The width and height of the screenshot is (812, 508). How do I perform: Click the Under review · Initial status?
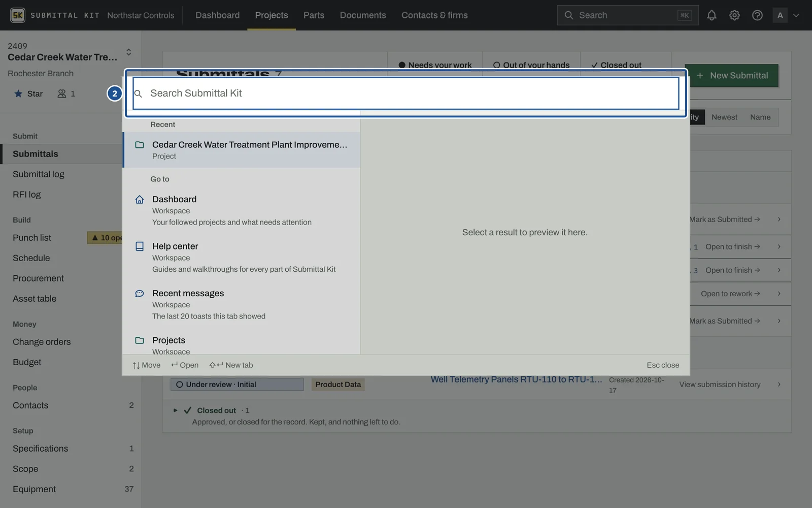[x=237, y=385]
